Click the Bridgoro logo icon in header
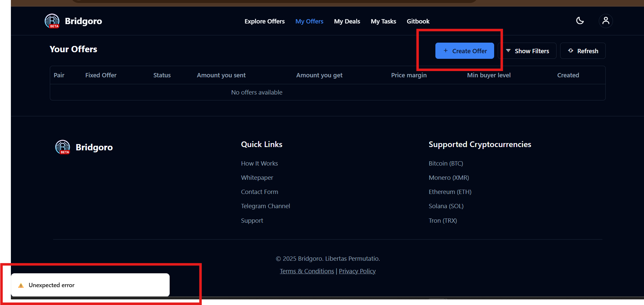This screenshot has height=305, width=644. (x=52, y=21)
